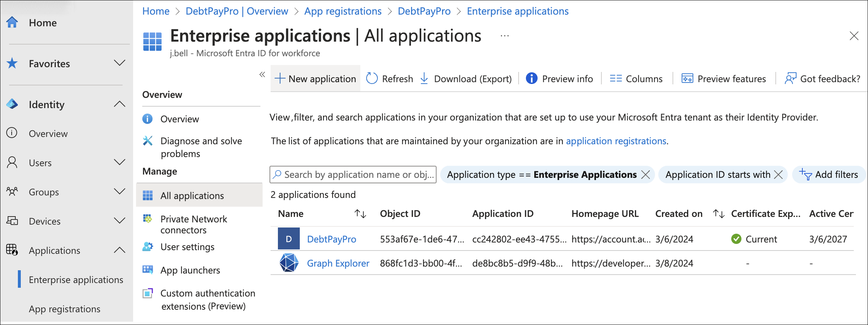Open User settings menu item
Screen dimensions: 868x325
187,247
